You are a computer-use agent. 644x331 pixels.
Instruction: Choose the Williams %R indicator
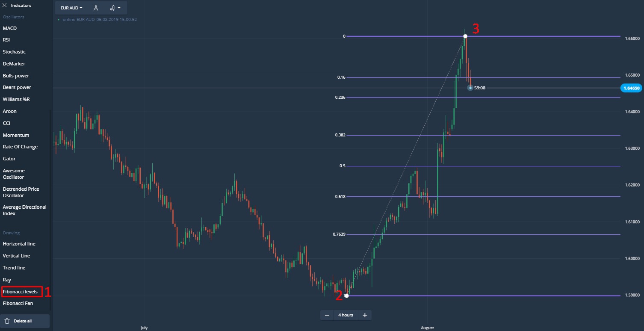(16, 99)
